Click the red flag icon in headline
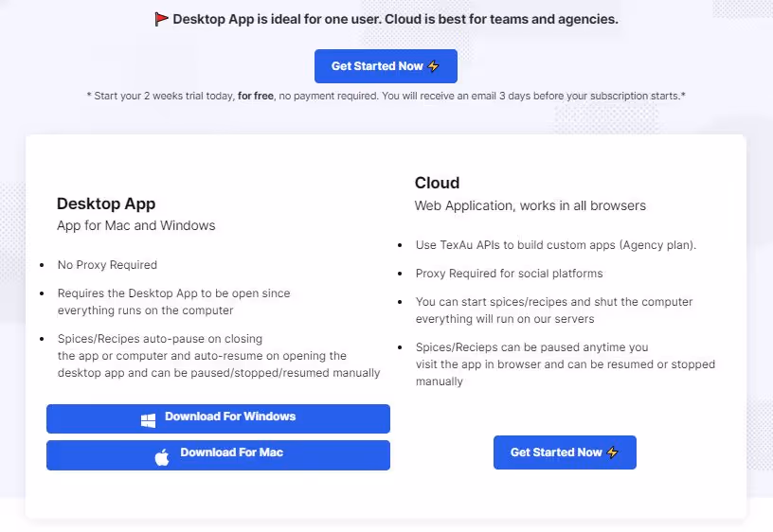 161,19
